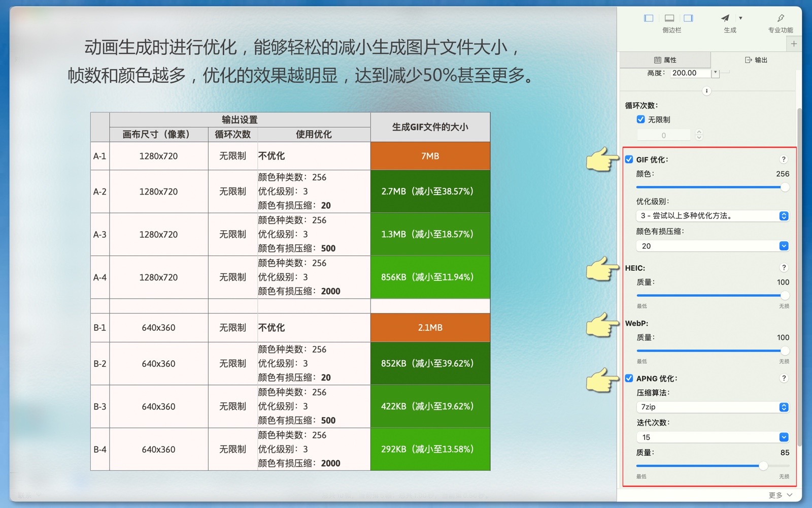The image size is (812, 508).
Task: Click the plus button below toolbar
Action: 794,44
